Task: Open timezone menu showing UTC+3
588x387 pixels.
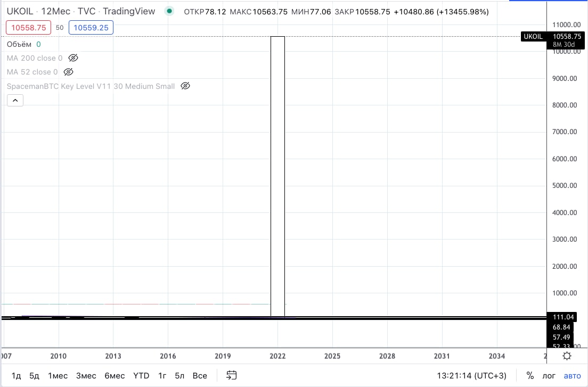Action: click(471, 375)
